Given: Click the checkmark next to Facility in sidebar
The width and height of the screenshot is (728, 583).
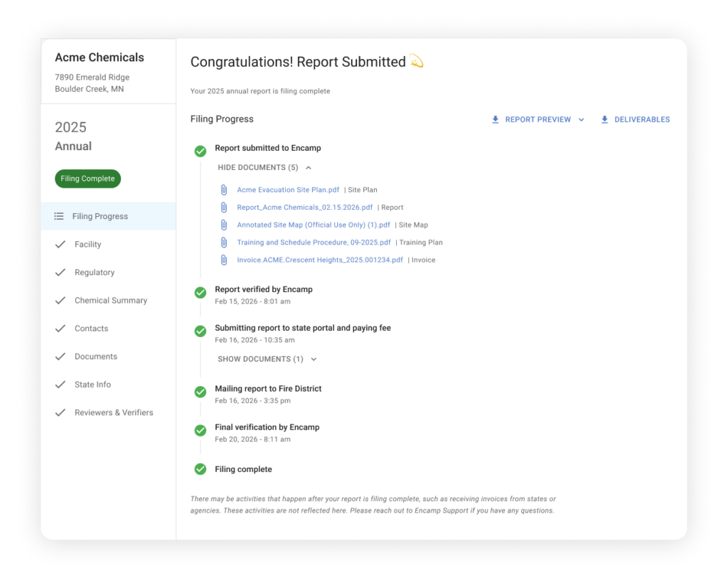Looking at the screenshot, I should pos(60,244).
